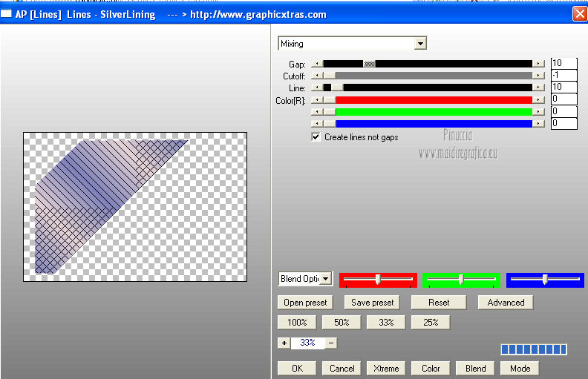The width and height of the screenshot is (588, 379).
Task: Click the Line slider track
Action: tap(428, 88)
